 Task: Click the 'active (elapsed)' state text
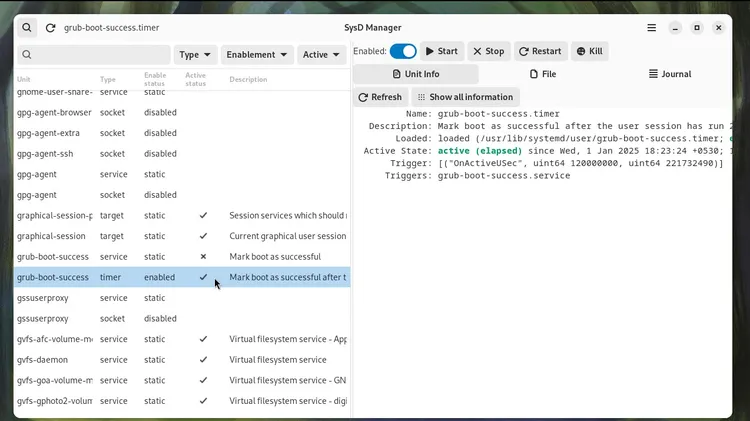pyautogui.click(x=480, y=151)
